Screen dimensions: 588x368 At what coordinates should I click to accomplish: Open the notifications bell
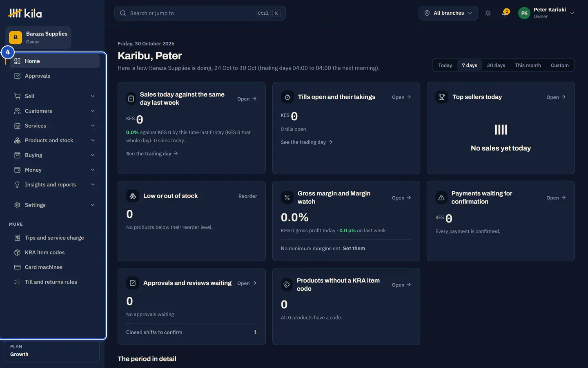[505, 13]
